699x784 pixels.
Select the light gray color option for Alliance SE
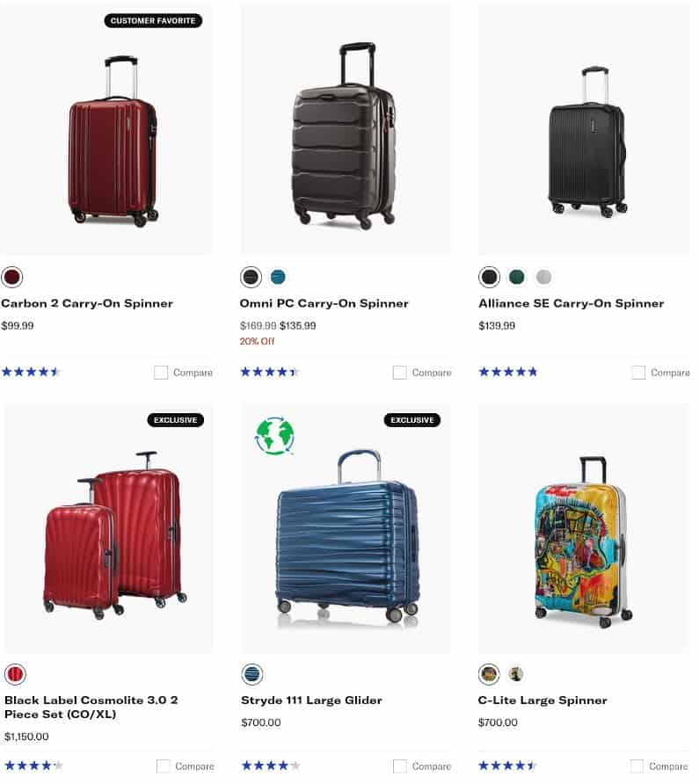544,276
